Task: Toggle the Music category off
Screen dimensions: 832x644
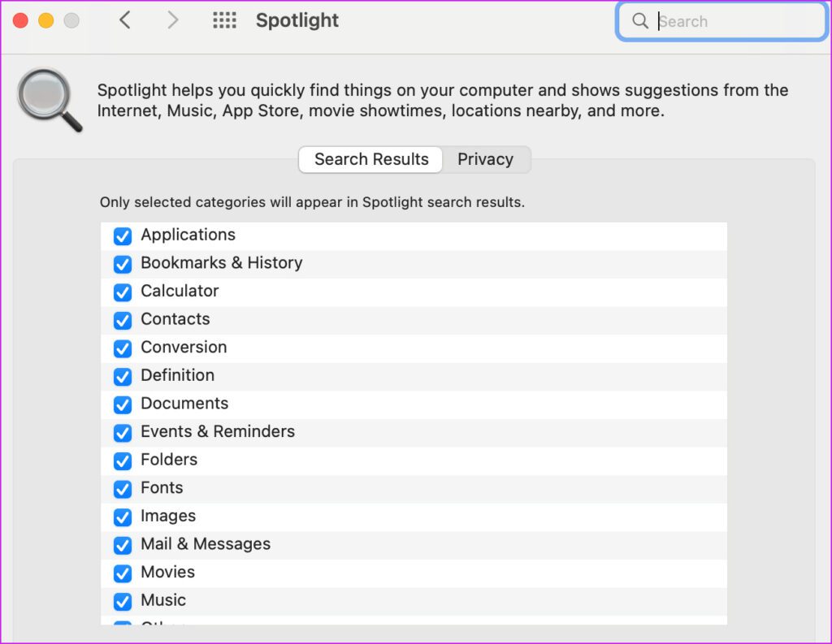Action: 123,601
